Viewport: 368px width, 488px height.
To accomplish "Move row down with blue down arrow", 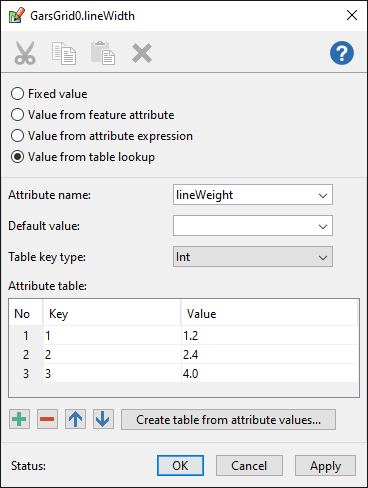I will point(103,419).
